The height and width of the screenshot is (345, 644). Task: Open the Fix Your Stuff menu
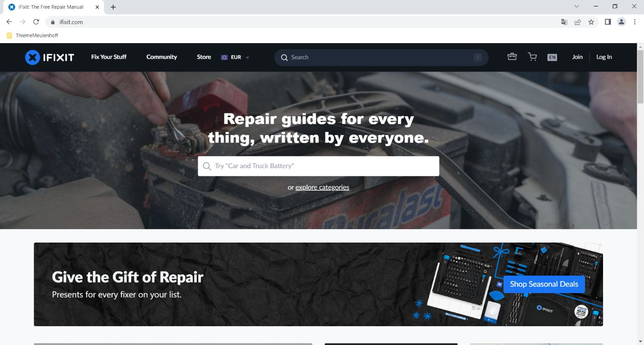(x=109, y=57)
